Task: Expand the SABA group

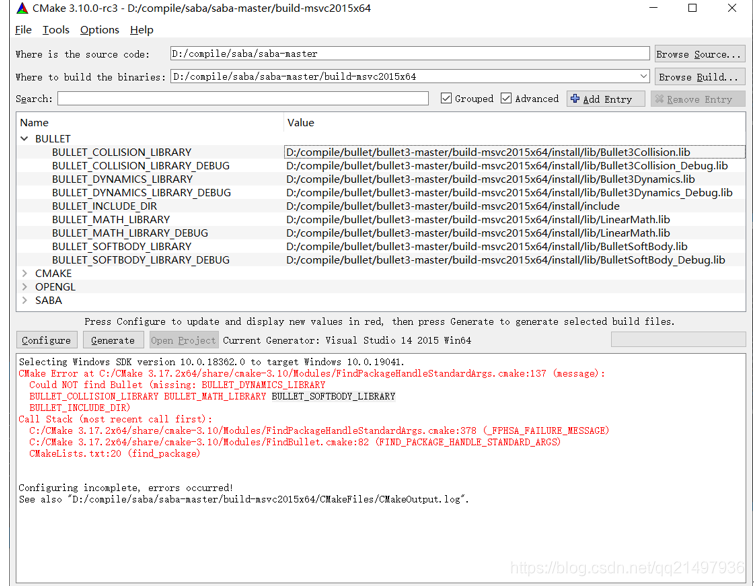Action: (x=25, y=300)
